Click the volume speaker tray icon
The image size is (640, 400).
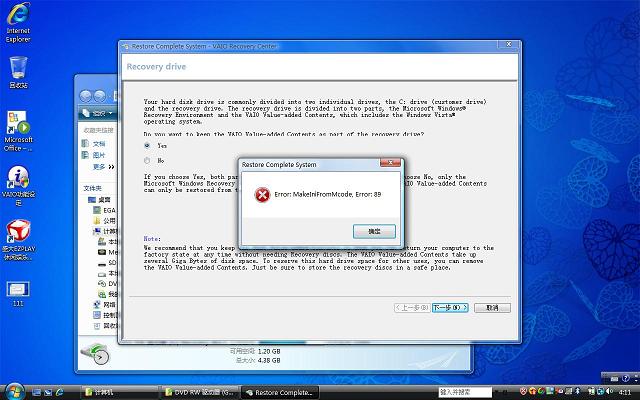pos(609,392)
